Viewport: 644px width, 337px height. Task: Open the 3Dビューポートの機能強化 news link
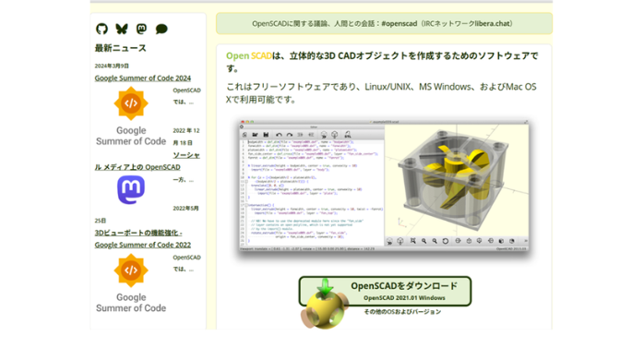[142, 239]
